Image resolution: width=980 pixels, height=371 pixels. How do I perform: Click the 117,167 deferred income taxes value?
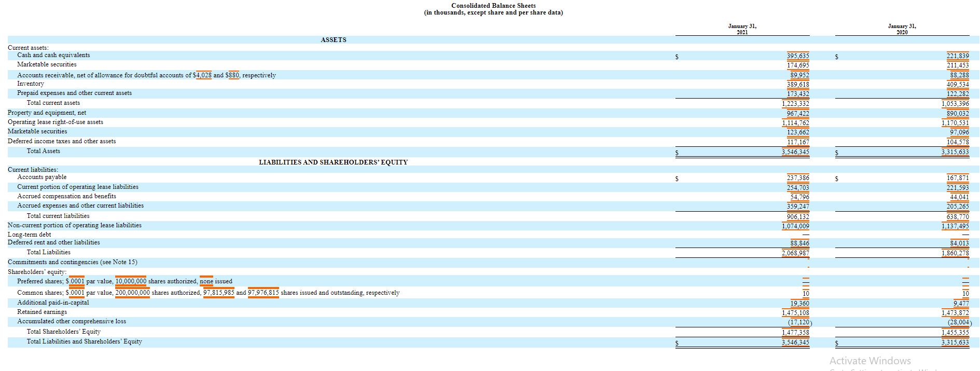pos(798,142)
